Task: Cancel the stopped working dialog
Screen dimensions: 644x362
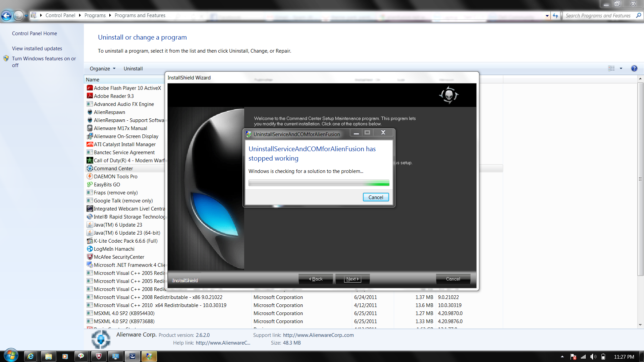Action: [376, 197]
